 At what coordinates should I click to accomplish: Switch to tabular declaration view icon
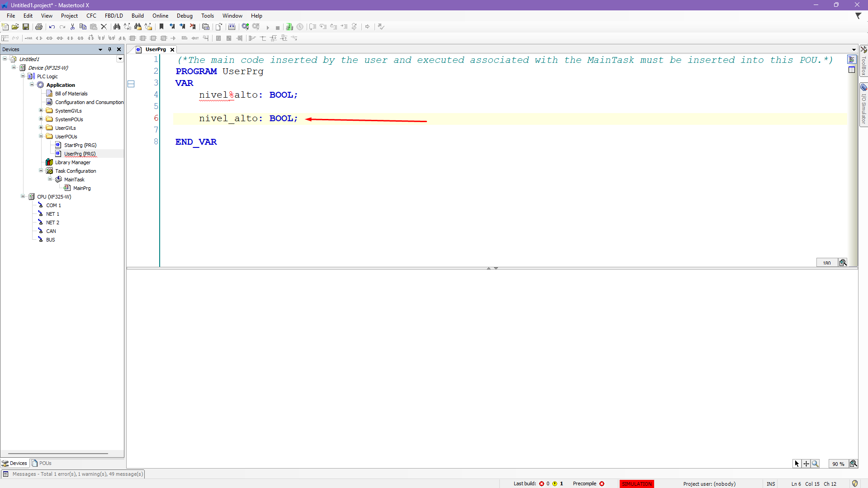tap(852, 70)
